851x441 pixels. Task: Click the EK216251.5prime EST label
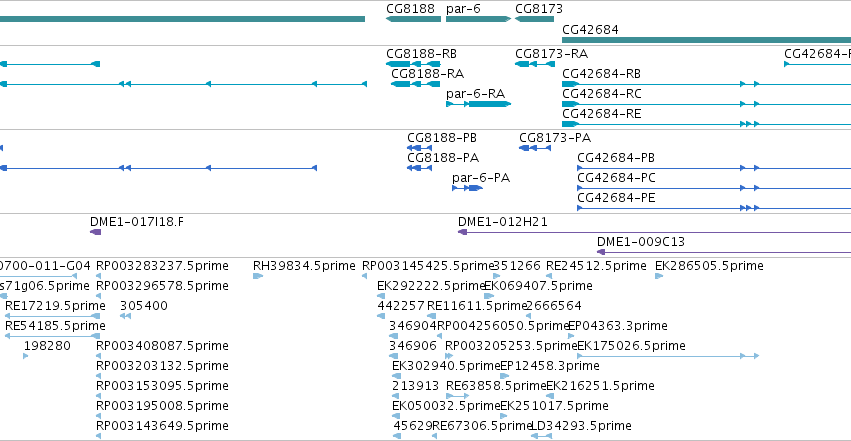click(600, 386)
